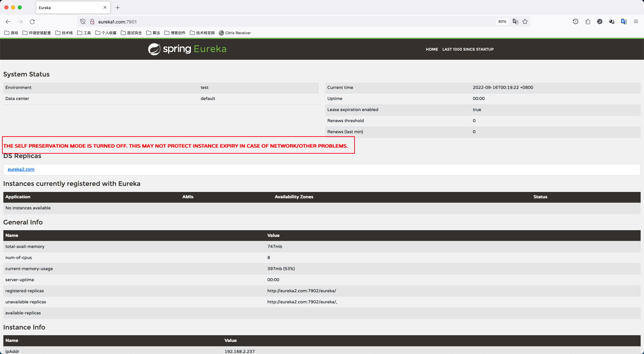Click the 'Instance Info' heading
644x354 pixels.
pos(24,327)
